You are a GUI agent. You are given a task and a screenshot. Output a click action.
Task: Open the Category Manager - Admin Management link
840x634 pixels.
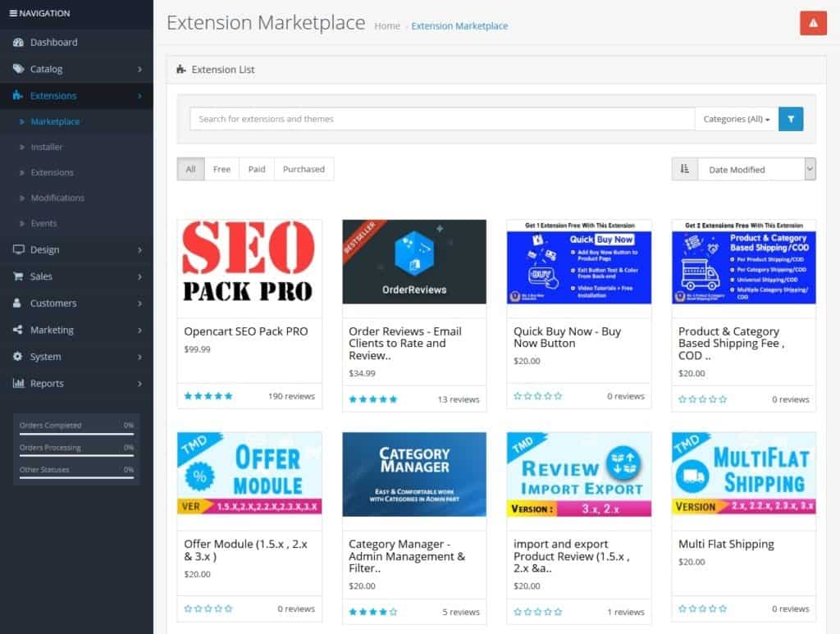tap(407, 556)
